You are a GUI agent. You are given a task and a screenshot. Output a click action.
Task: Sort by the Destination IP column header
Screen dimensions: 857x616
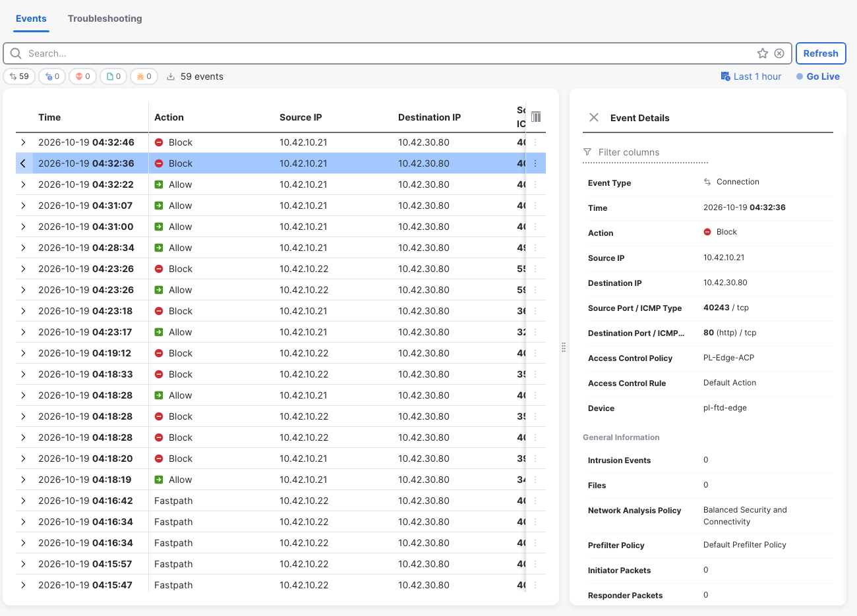[429, 117]
